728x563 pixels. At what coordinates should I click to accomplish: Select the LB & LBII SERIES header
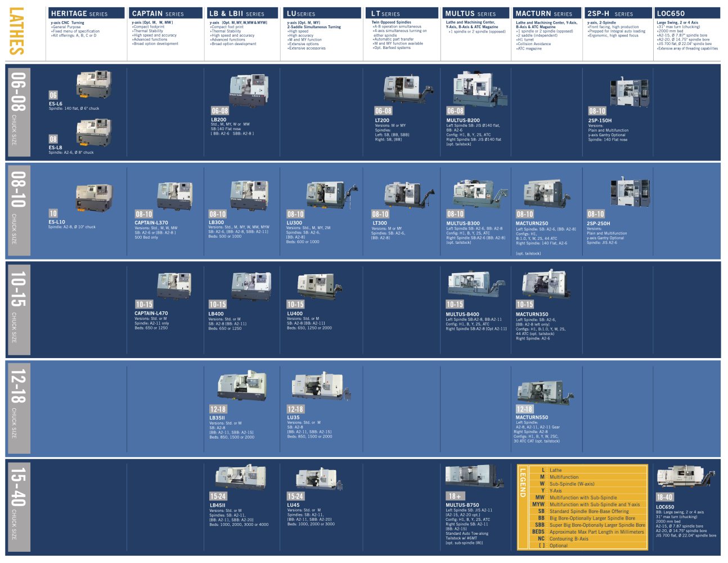click(x=242, y=13)
